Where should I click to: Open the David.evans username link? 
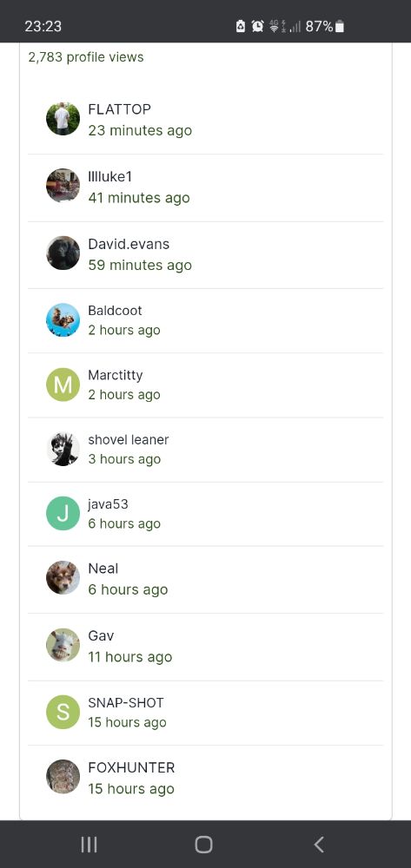click(129, 244)
